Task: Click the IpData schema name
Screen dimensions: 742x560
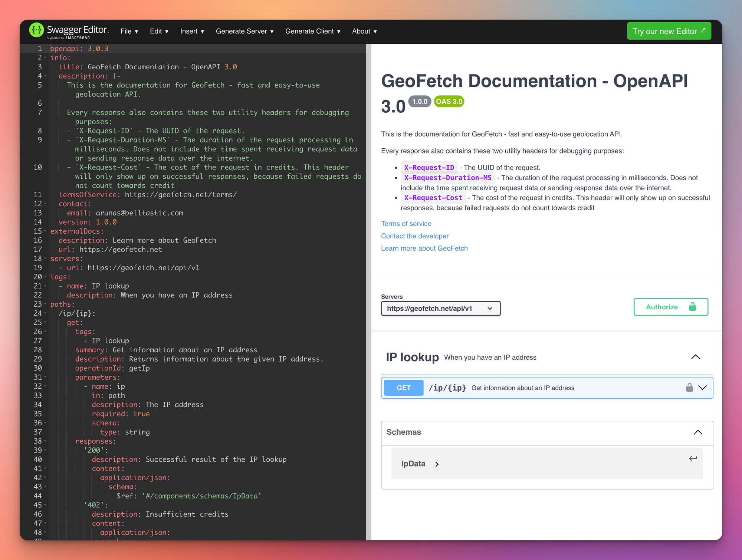Action: coord(413,464)
